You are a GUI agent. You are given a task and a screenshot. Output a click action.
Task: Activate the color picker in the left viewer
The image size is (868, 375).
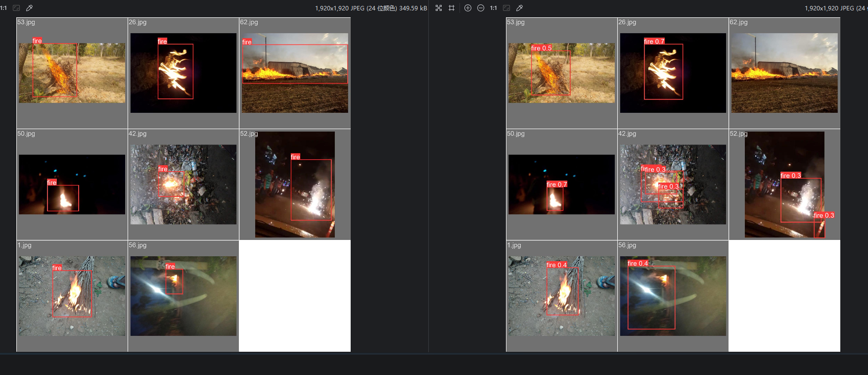pos(29,8)
